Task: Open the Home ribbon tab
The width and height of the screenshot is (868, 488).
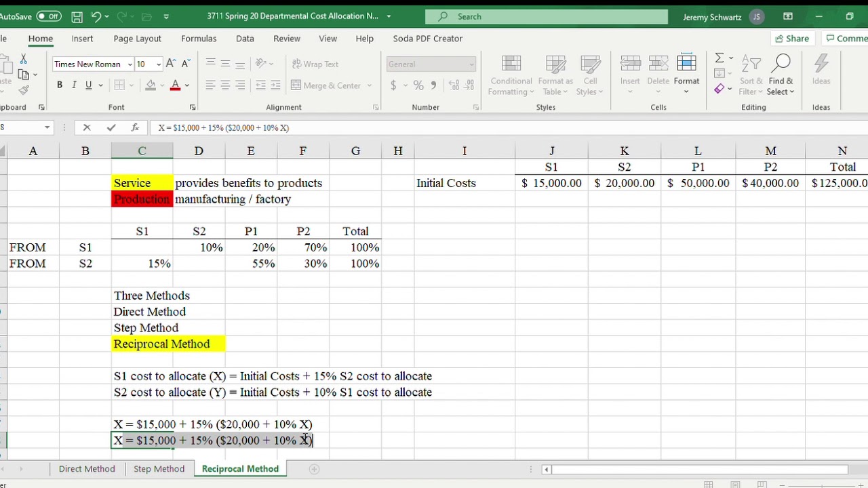Action: pos(41,39)
